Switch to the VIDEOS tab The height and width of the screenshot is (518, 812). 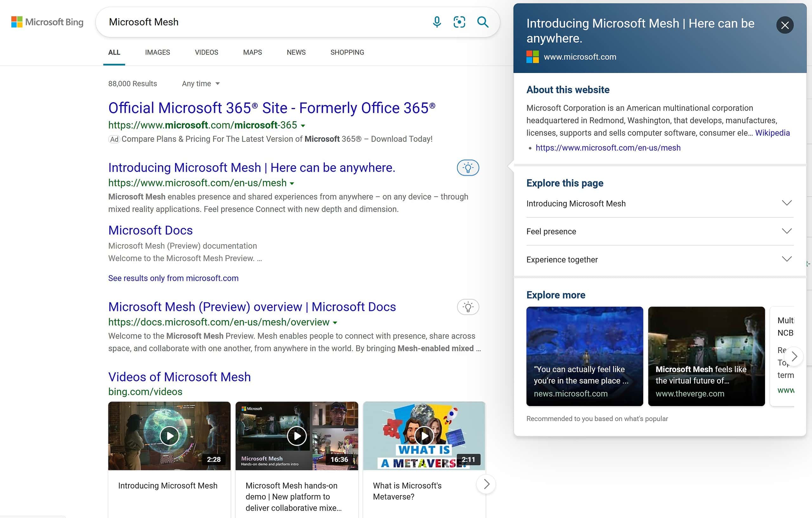pyautogui.click(x=206, y=52)
